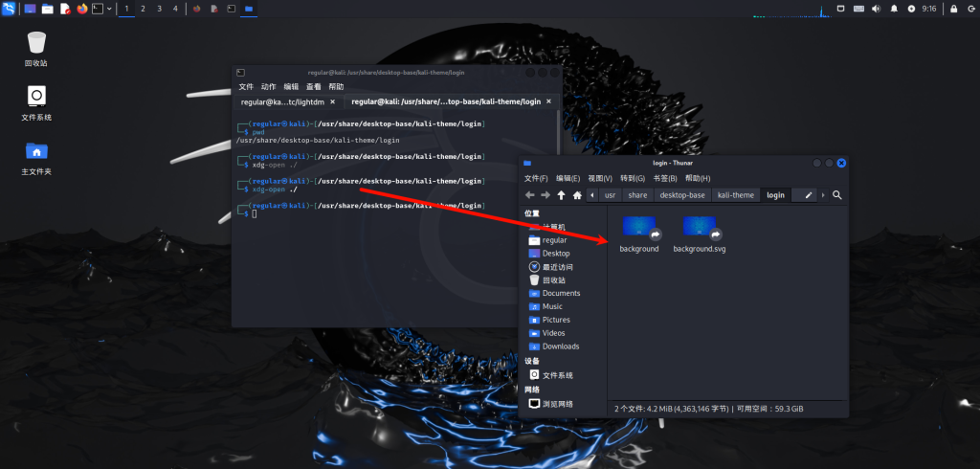
Task: Click the back arrow in Thunar
Action: tap(529, 195)
